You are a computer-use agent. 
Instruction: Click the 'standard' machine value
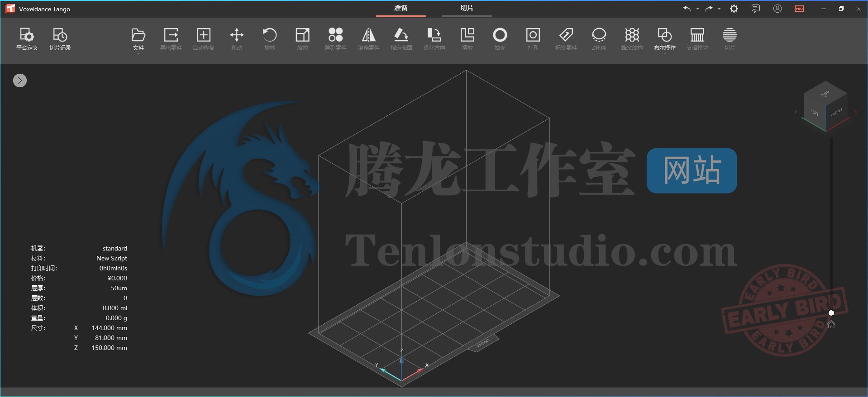(x=115, y=248)
